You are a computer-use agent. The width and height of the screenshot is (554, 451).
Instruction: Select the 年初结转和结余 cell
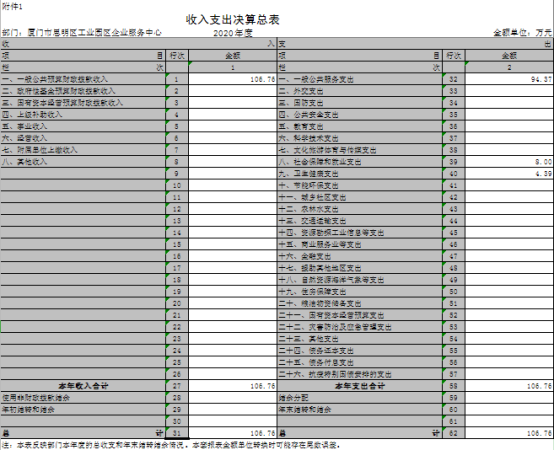pos(83,410)
